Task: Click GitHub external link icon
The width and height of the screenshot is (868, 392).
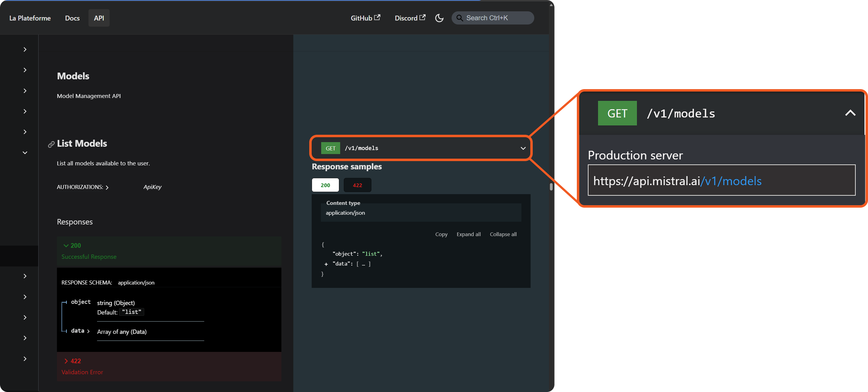Action: point(377,17)
